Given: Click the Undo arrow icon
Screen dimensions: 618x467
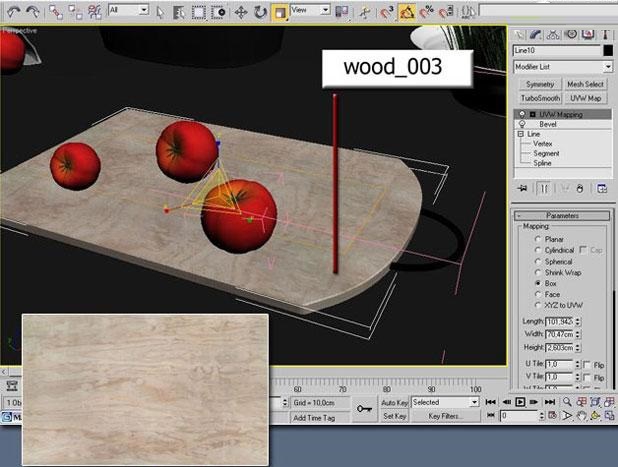Looking at the screenshot, I should coord(14,12).
